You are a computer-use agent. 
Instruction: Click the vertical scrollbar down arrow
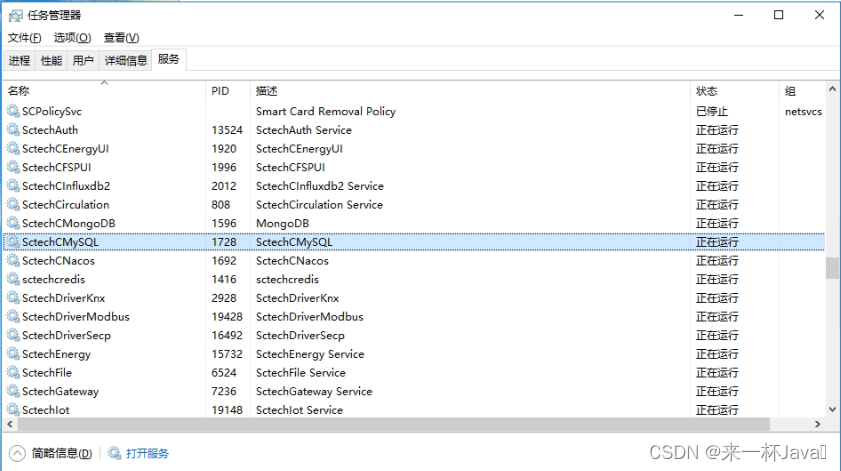(832, 409)
